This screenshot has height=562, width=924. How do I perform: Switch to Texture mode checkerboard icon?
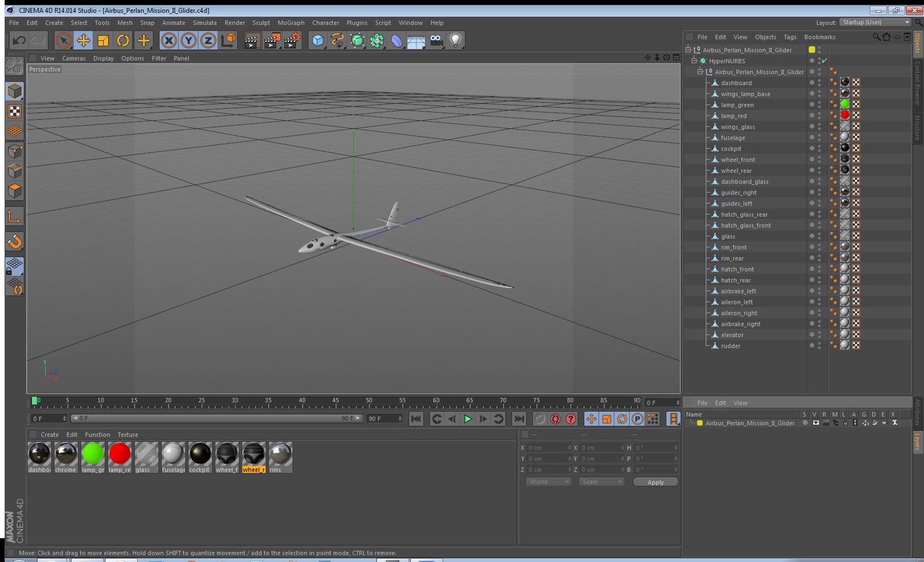[x=15, y=111]
